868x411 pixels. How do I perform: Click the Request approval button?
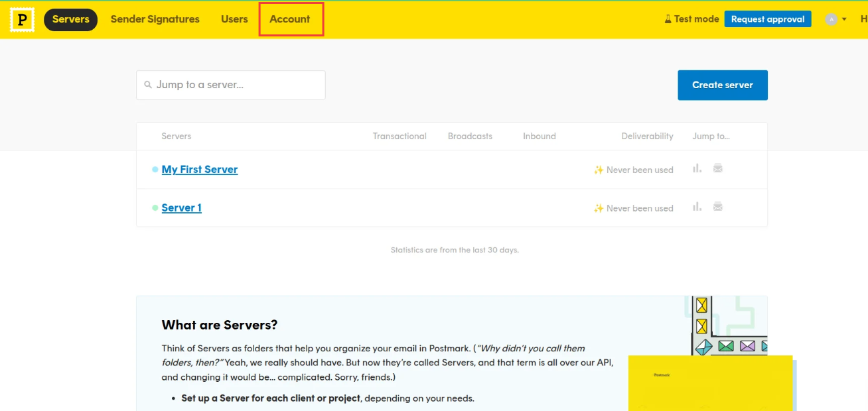767,19
